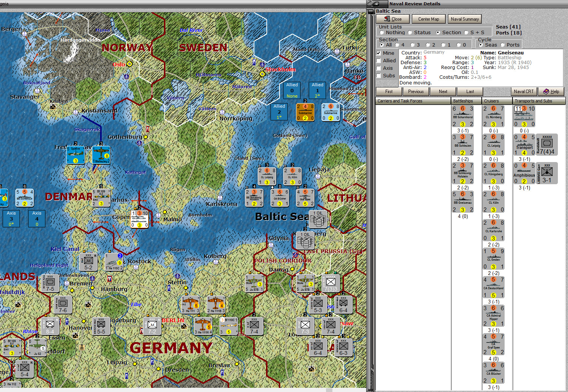Click the He 111 bomber counter near Hamburg

pyautogui.click(x=190, y=305)
